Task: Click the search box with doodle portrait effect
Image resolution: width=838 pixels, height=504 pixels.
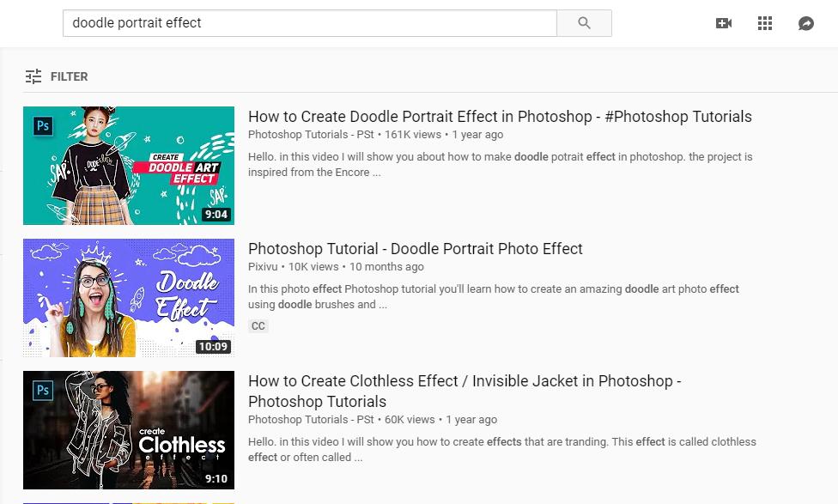Action: pyautogui.click(x=310, y=23)
